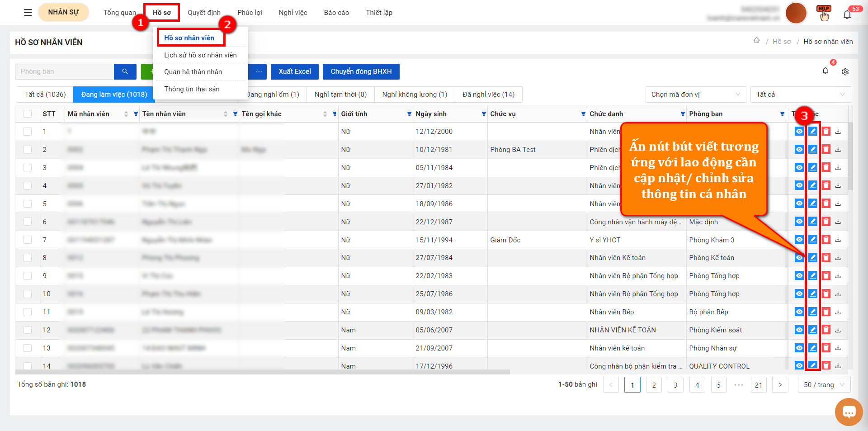Download row 12 profile icon

click(838, 330)
